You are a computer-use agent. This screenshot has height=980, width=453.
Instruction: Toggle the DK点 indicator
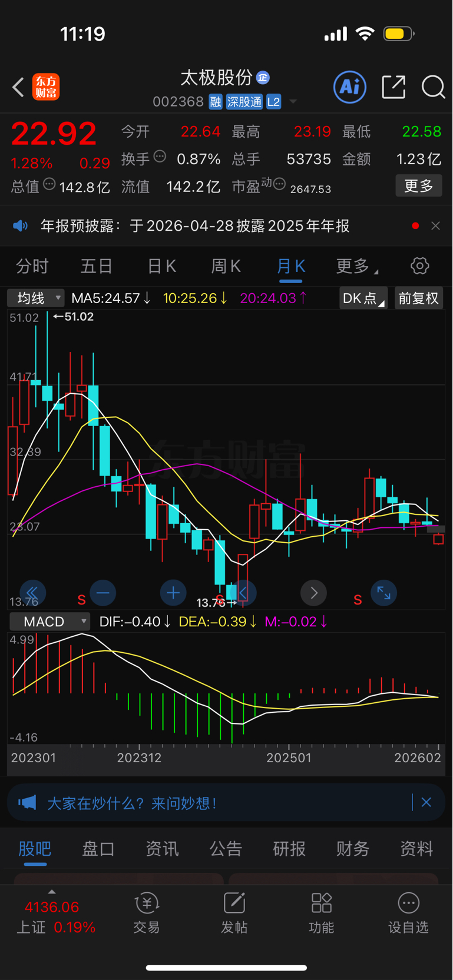363,298
